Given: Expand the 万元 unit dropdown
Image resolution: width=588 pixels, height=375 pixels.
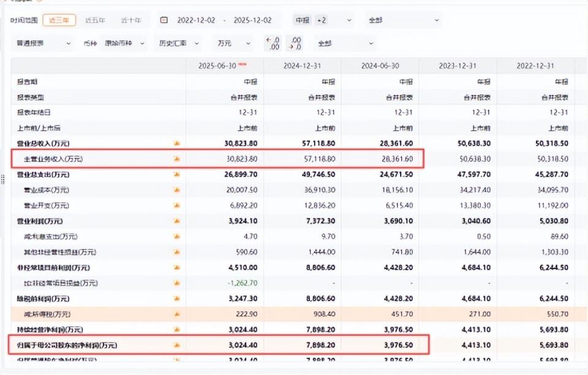Looking at the screenshot, I should pyautogui.click(x=234, y=43).
